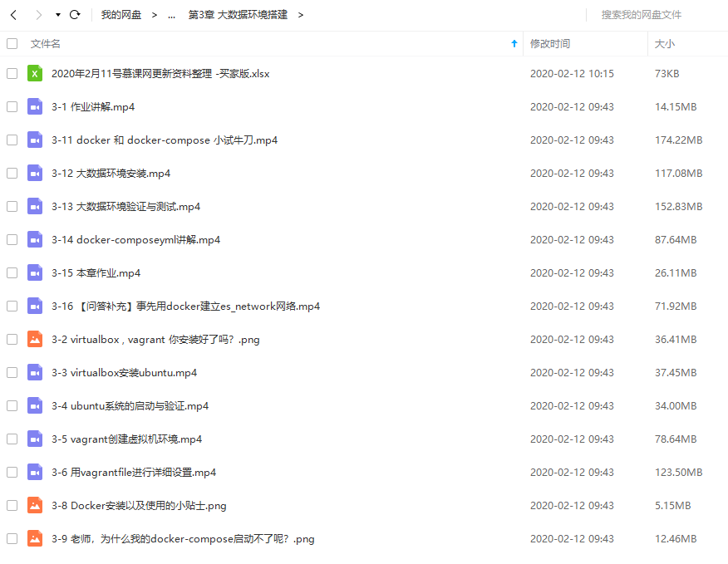Open 3-2 virtualbox , vagrant 你安装好了吗？.png
Image resolution: width=728 pixels, height=564 pixels.
coord(155,340)
